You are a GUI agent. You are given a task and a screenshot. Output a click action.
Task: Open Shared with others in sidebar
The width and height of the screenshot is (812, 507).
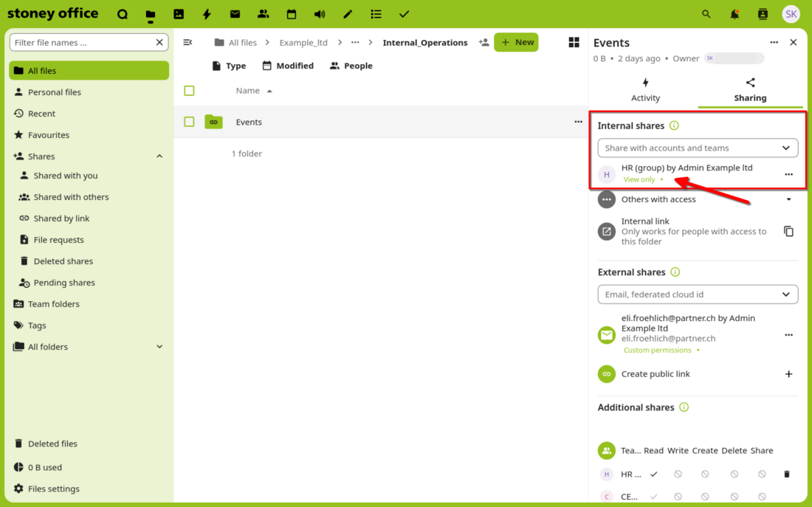pos(71,197)
